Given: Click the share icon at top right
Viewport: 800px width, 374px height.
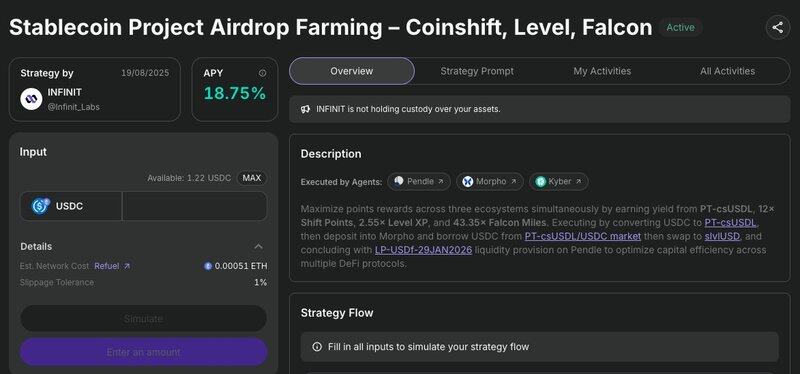Looking at the screenshot, I should click(x=778, y=28).
